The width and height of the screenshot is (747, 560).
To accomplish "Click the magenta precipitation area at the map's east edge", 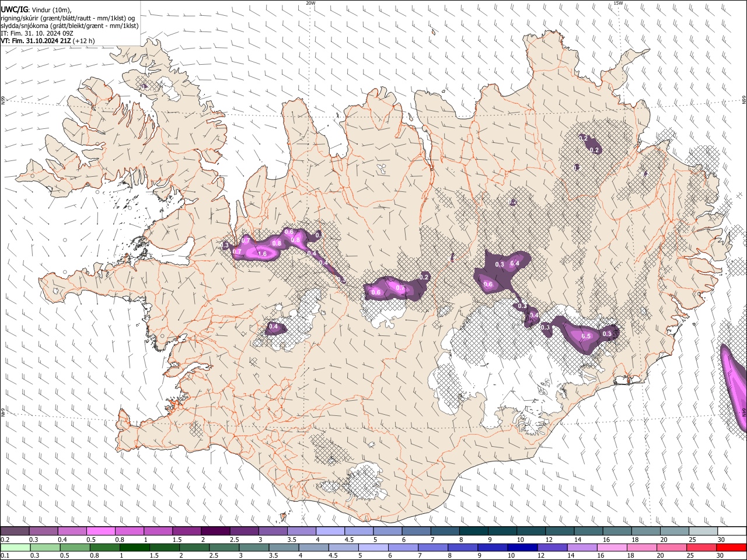I will (735, 388).
